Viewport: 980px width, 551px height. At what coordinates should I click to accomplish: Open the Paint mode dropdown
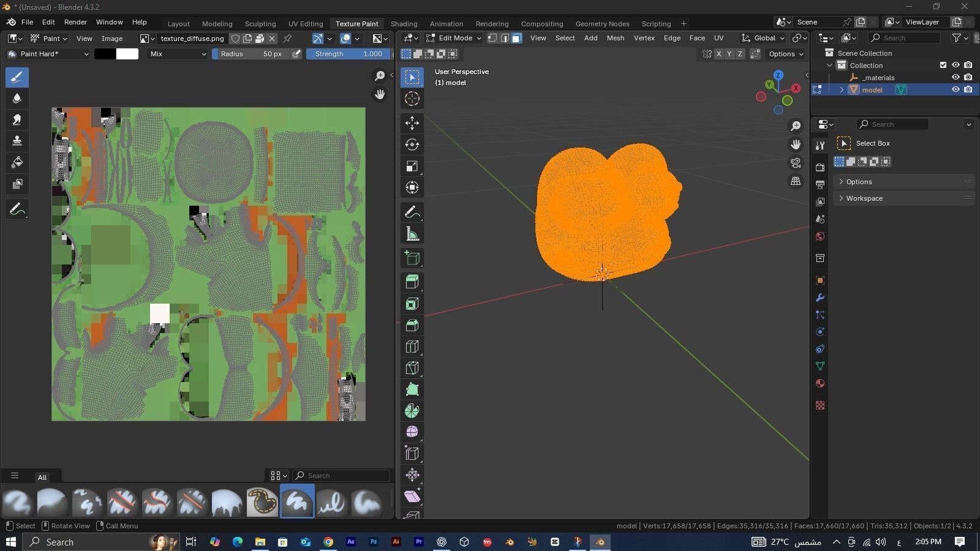click(x=49, y=38)
